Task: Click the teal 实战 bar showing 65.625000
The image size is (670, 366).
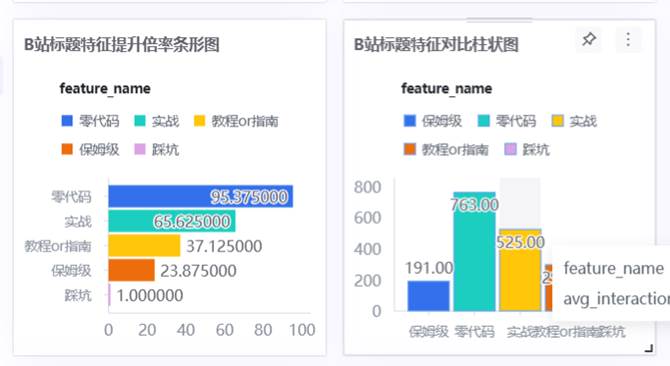Action: 172,221
